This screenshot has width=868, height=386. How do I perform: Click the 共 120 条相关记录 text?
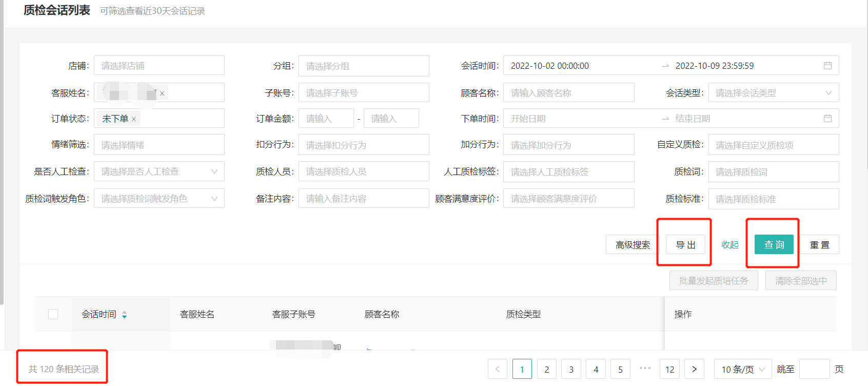(x=64, y=369)
